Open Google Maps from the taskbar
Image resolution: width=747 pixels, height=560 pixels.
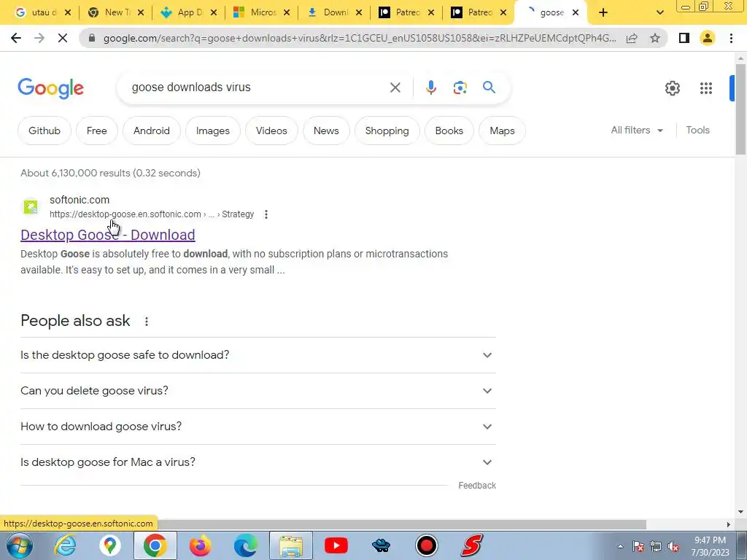point(110,545)
